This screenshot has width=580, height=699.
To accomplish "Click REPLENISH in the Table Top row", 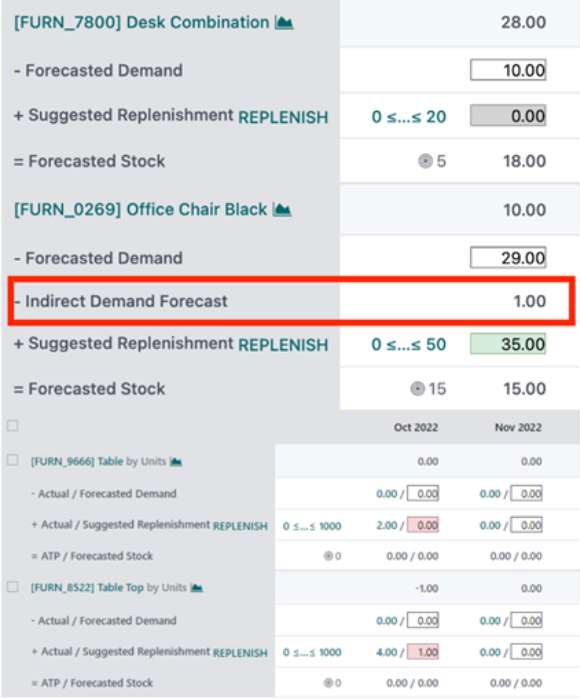I will (x=240, y=653).
